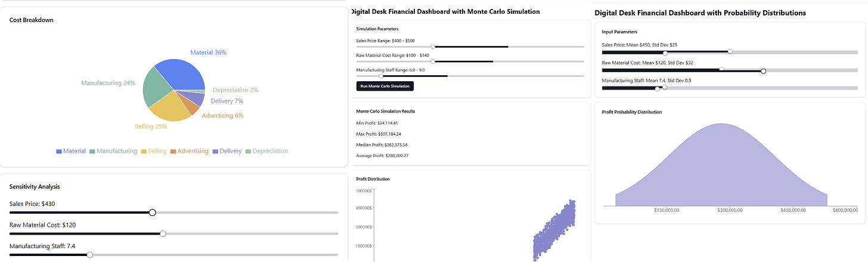Click the Material legend color square
This screenshot has height=262, width=868.
[x=59, y=152]
